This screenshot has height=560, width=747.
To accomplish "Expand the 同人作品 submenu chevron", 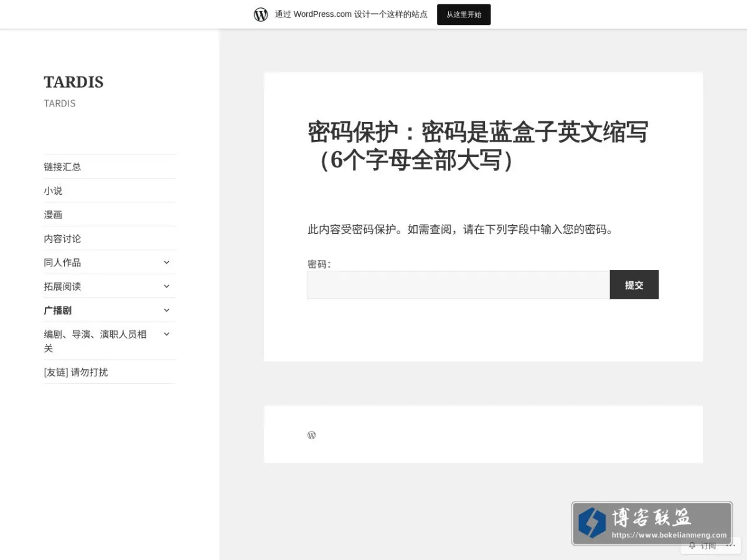I will click(x=166, y=263).
